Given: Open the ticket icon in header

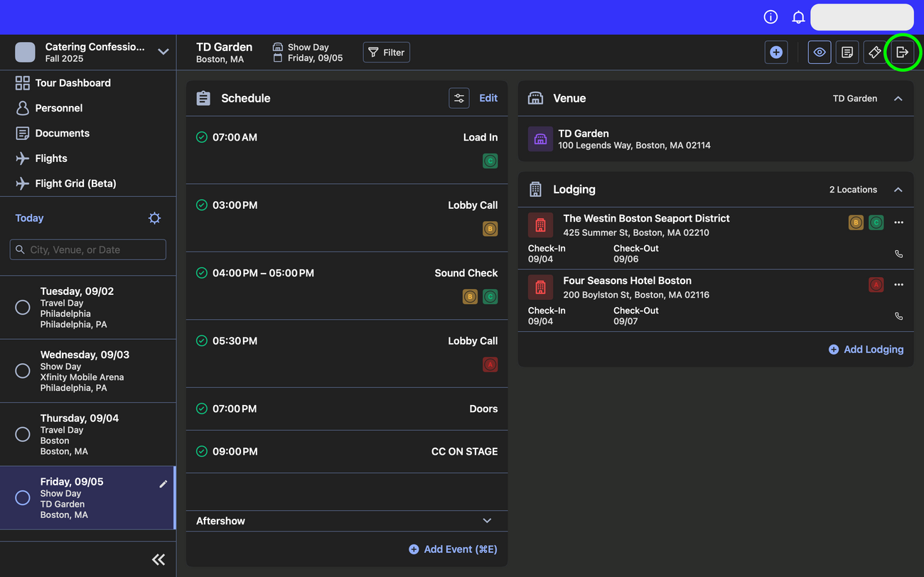Looking at the screenshot, I should [875, 52].
